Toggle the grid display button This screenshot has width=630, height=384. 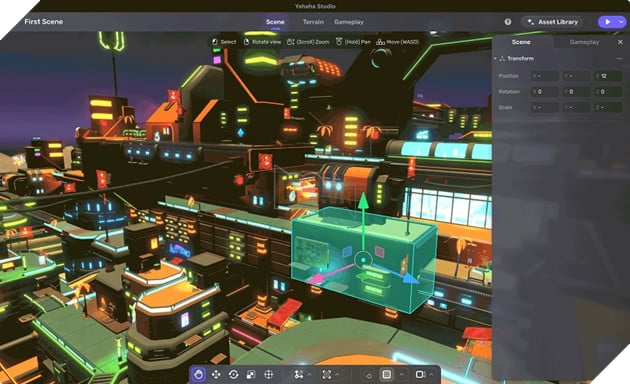click(387, 375)
